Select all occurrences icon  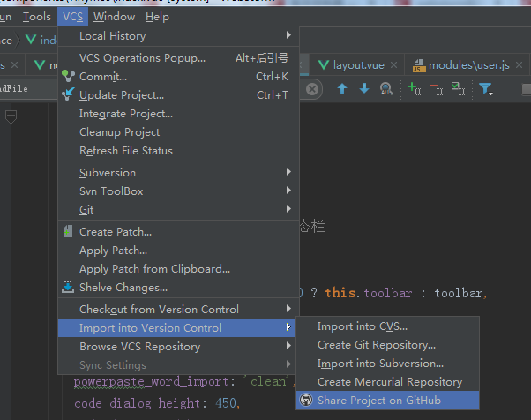[458, 89]
